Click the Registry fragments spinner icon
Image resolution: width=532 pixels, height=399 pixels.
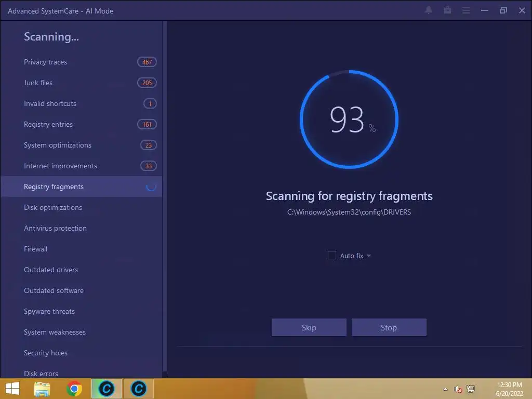click(x=151, y=187)
